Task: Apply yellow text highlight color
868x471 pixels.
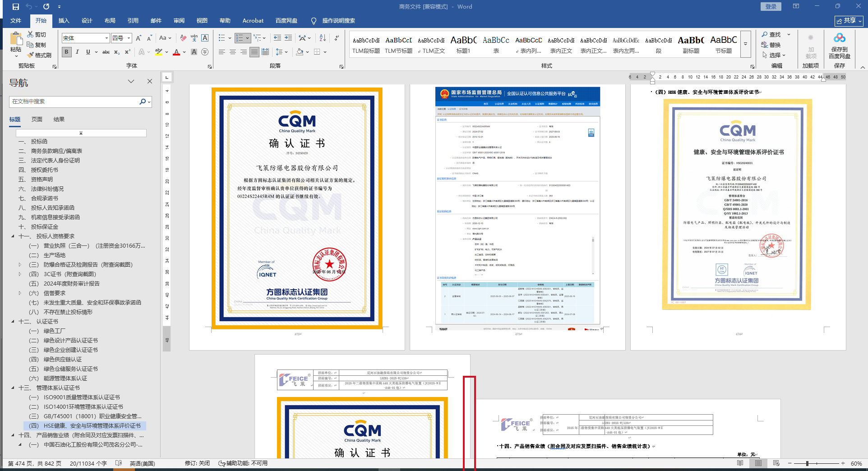Action: (158, 52)
